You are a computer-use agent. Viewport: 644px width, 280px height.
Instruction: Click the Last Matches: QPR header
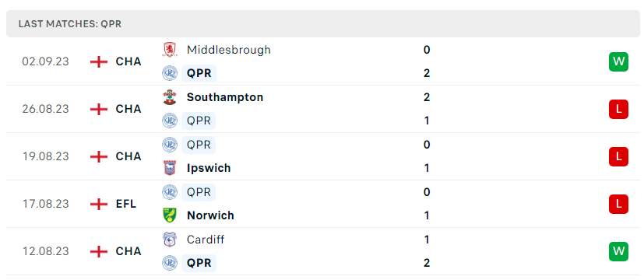pyautogui.click(x=70, y=24)
